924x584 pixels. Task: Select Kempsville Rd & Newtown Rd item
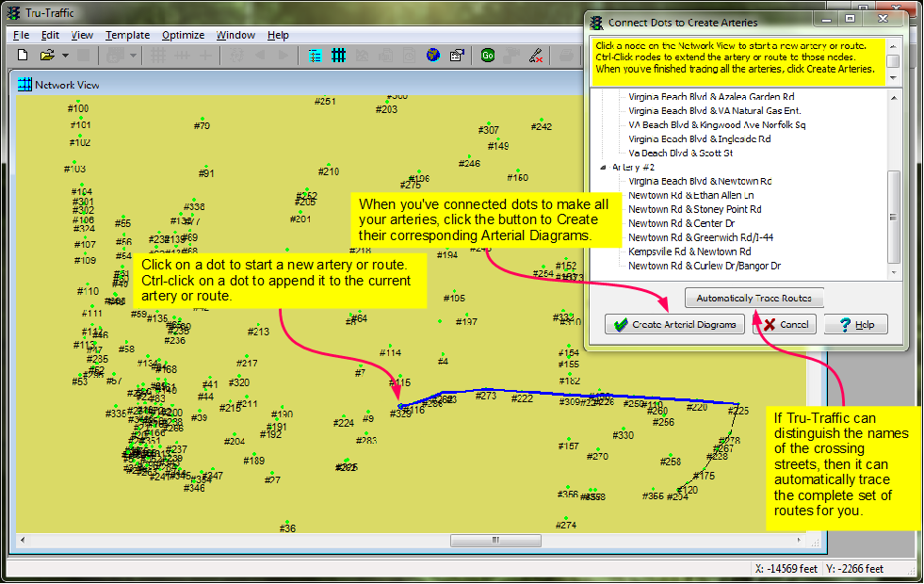689,251
